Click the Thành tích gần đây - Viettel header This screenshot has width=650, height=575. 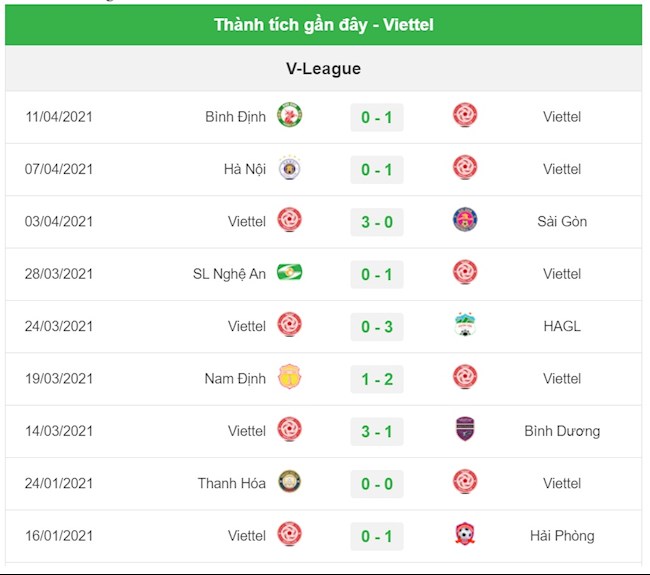coord(323,24)
